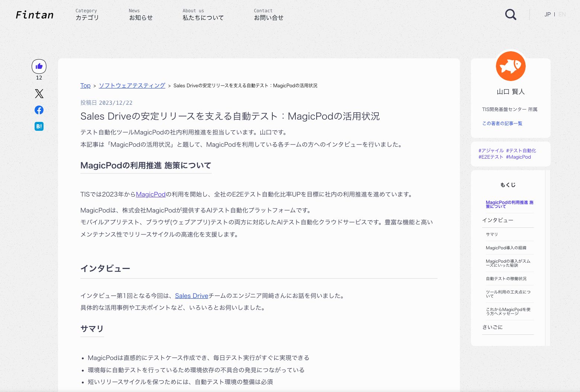This screenshot has width=580, height=392.
Task: Go to the Fintan home logo
Action: pos(35,15)
